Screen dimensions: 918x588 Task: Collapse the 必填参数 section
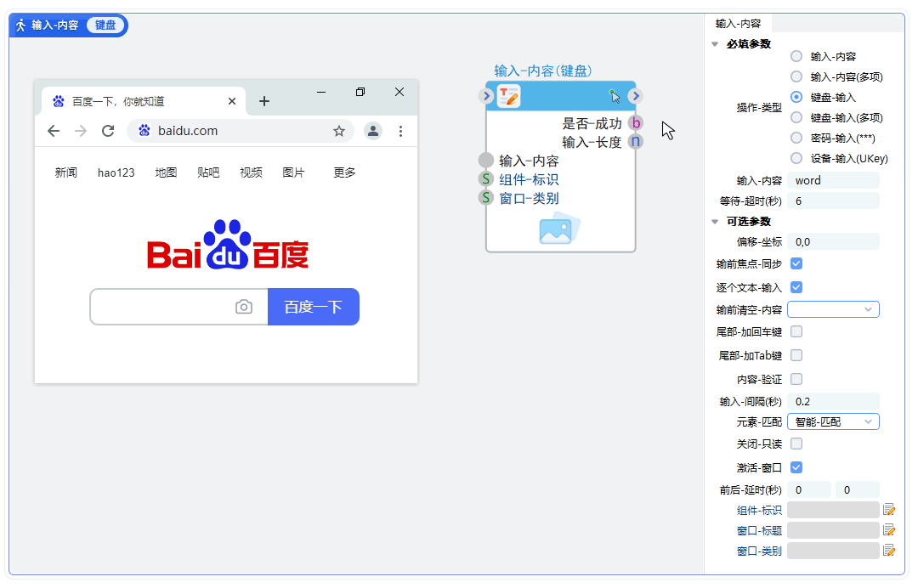715,44
